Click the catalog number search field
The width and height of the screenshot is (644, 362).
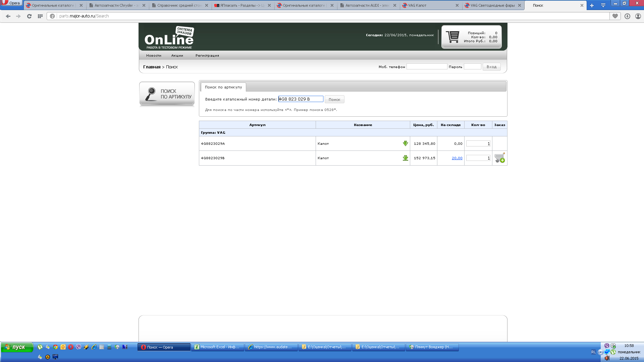(301, 99)
